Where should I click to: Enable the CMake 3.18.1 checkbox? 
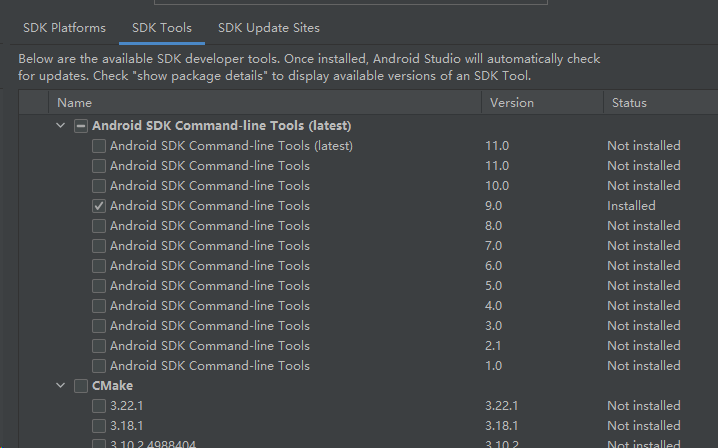point(99,426)
